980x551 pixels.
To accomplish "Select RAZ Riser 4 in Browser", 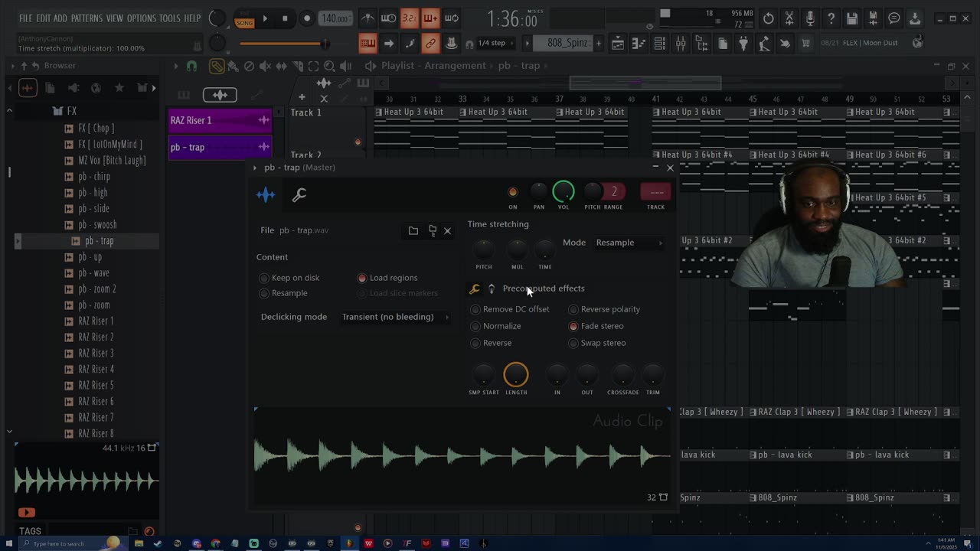I will tap(96, 369).
